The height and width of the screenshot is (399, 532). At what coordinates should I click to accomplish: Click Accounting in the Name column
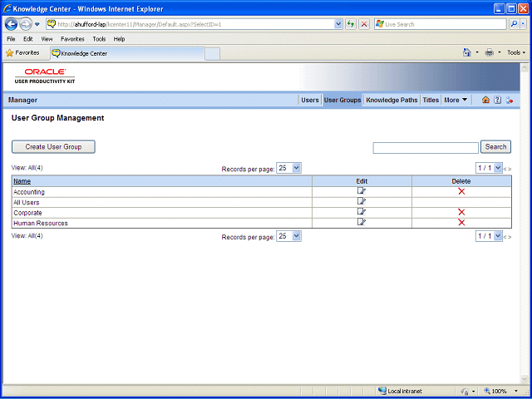coord(29,192)
